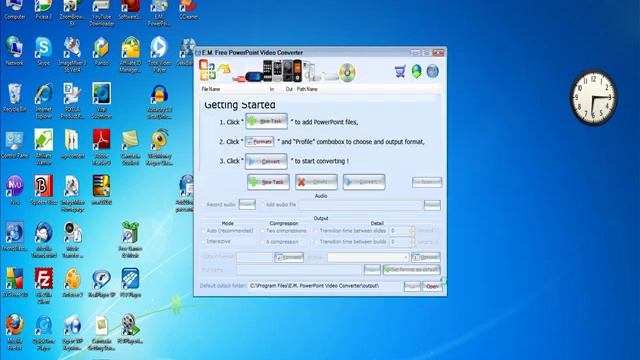
Task: Open the shopping cart purchase icon
Action: pos(400,72)
